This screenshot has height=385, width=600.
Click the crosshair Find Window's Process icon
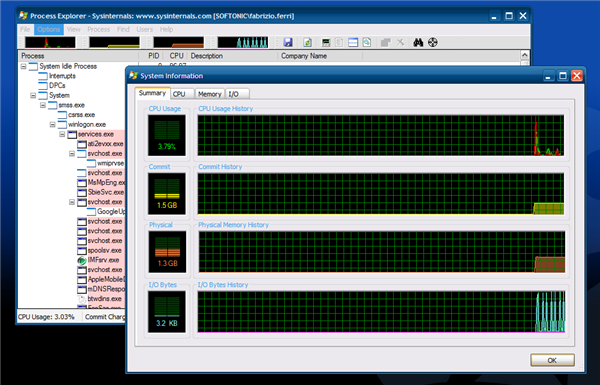click(433, 42)
